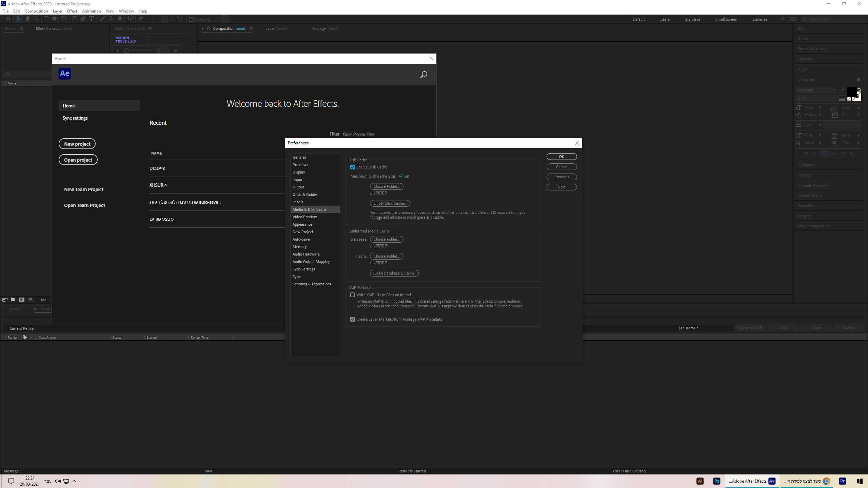This screenshot has height=488, width=868.
Task: Expand the Current Render disclosure arrow
Action: (x=5, y=328)
